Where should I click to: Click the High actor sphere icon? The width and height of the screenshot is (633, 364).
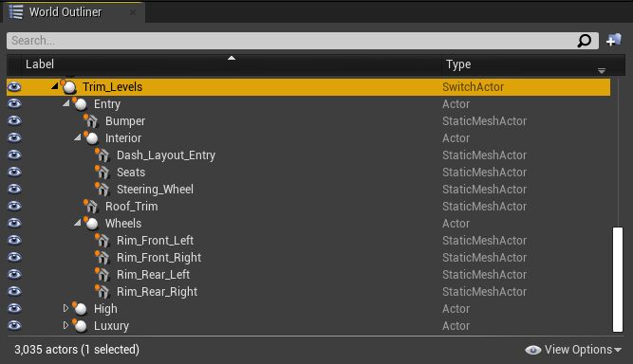pyautogui.click(x=80, y=309)
